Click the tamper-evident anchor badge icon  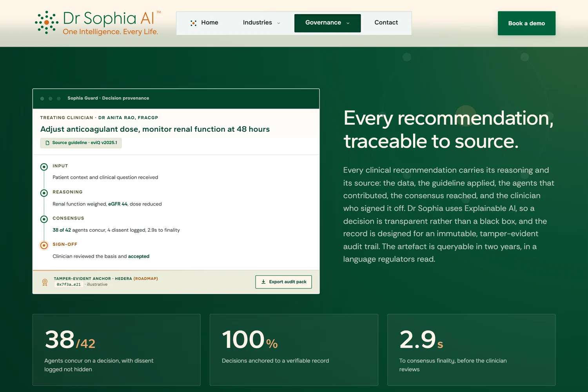pos(45,282)
